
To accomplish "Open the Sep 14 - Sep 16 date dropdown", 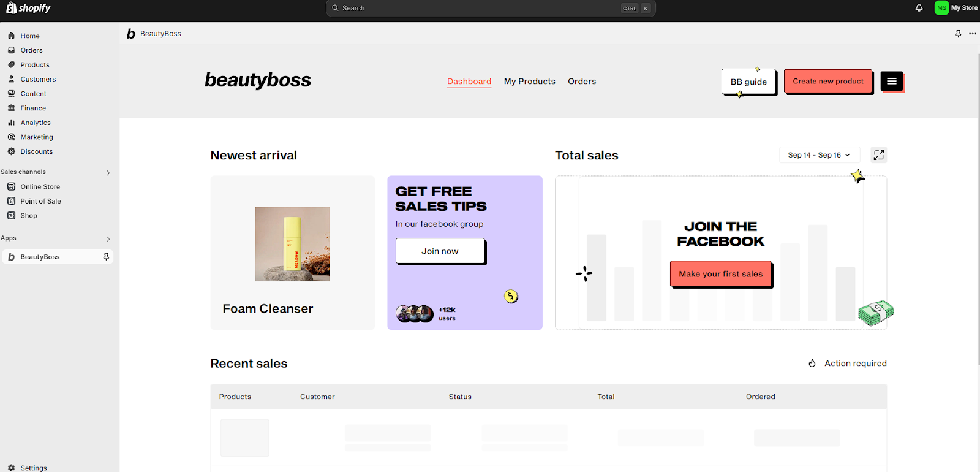I will [820, 155].
